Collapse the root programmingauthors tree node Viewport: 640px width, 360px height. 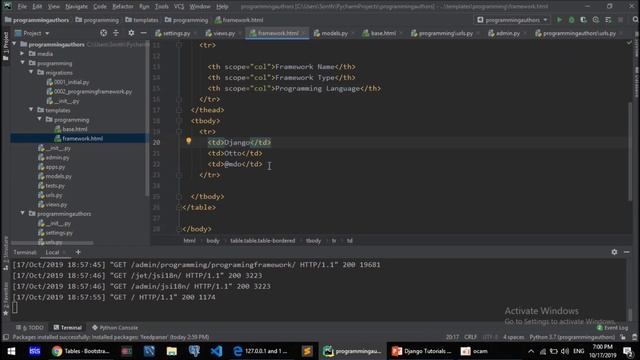[14, 44]
